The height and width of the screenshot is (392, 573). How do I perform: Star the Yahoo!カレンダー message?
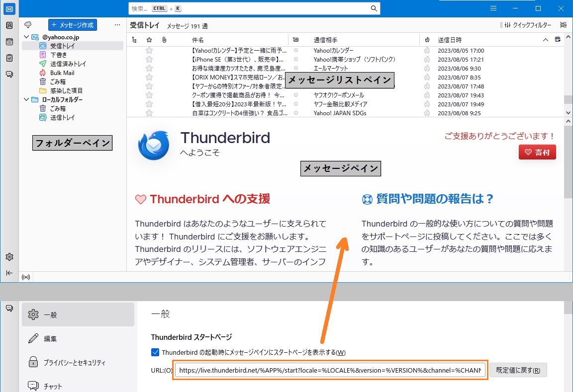pos(149,51)
